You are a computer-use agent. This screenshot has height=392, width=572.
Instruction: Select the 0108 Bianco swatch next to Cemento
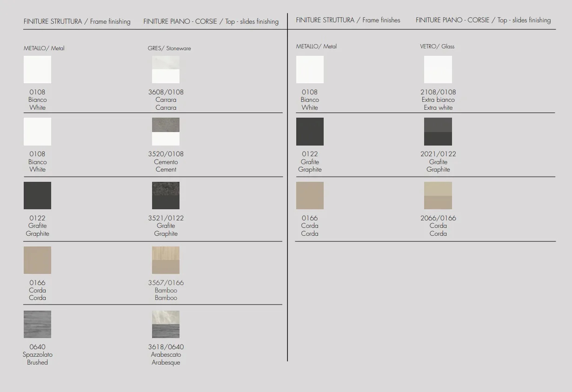pos(37,132)
